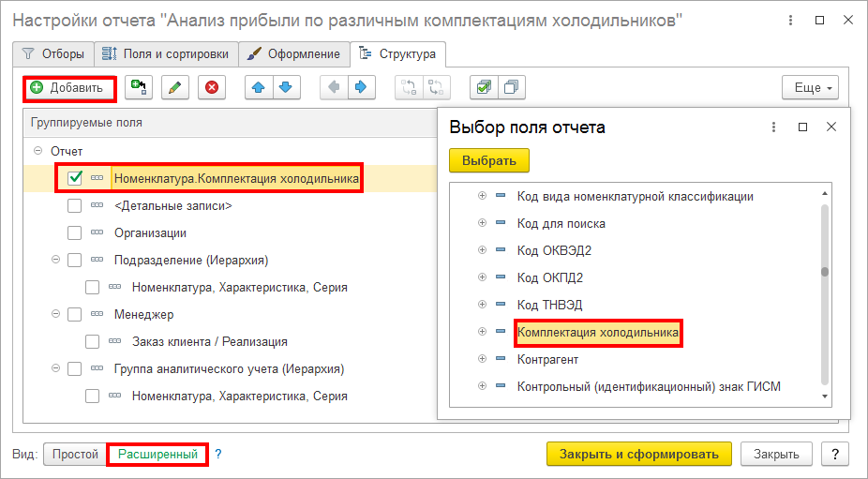
Task: Click the green pencil edit icon
Action: pyautogui.click(x=174, y=88)
